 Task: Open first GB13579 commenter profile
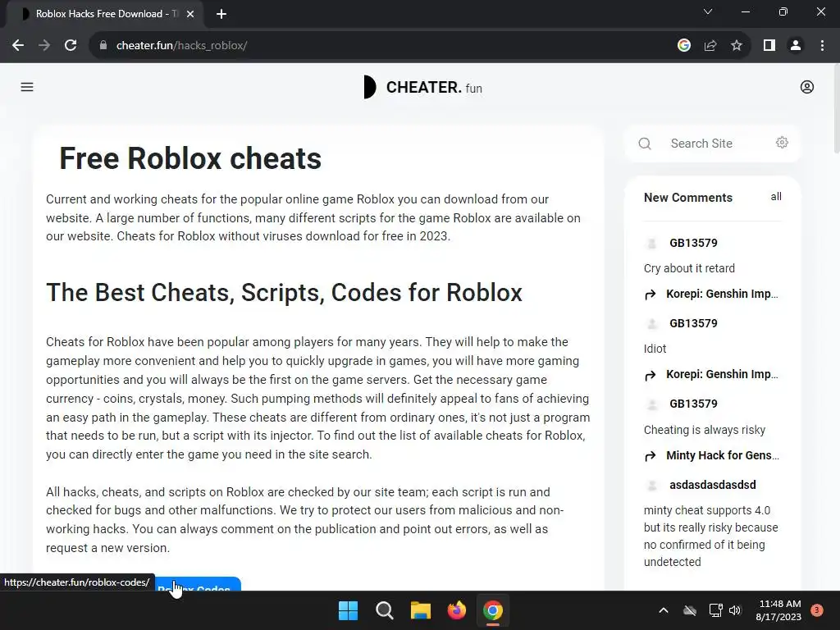(693, 243)
